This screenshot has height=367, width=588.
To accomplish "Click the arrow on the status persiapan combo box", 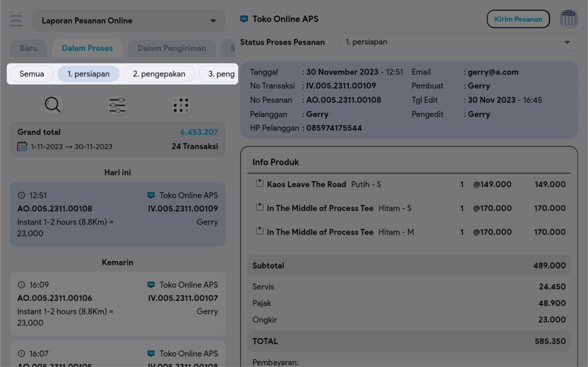I will tap(567, 42).
